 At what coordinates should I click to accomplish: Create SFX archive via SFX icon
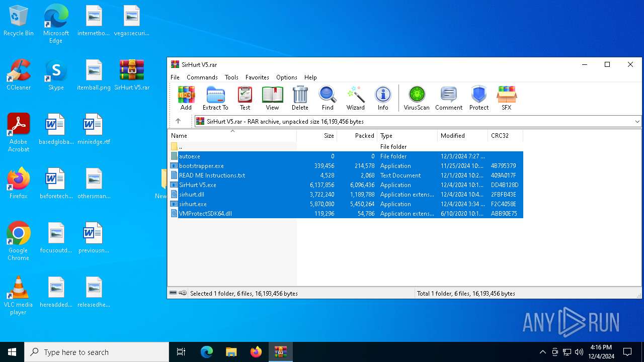(506, 98)
